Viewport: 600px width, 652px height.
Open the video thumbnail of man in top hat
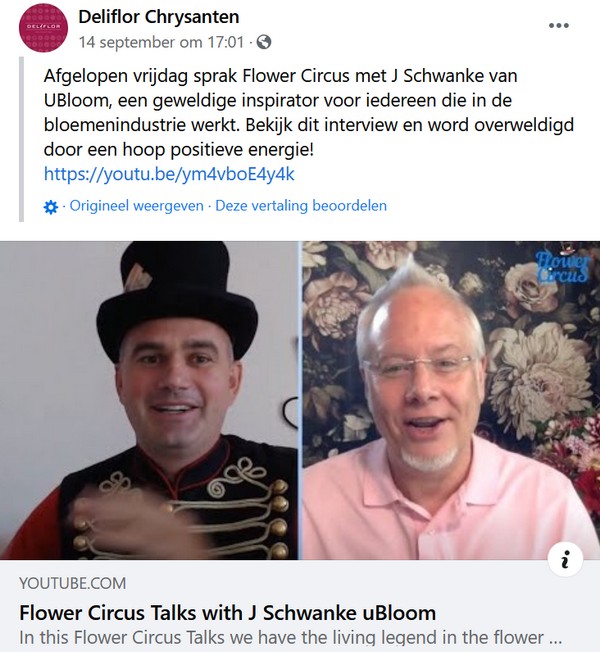tap(148, 400)
